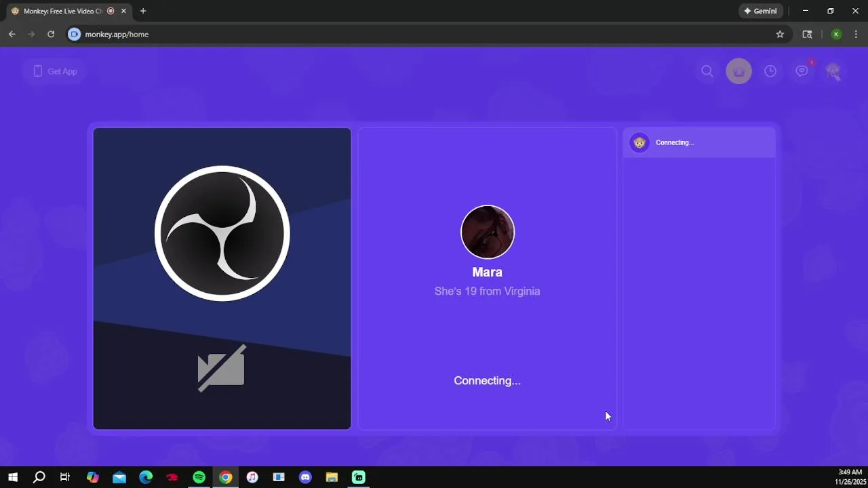Viewport: 868px width, 488px height.
Task: Click the monkey emoji in chat panel
Action: (x=639, y=142)
